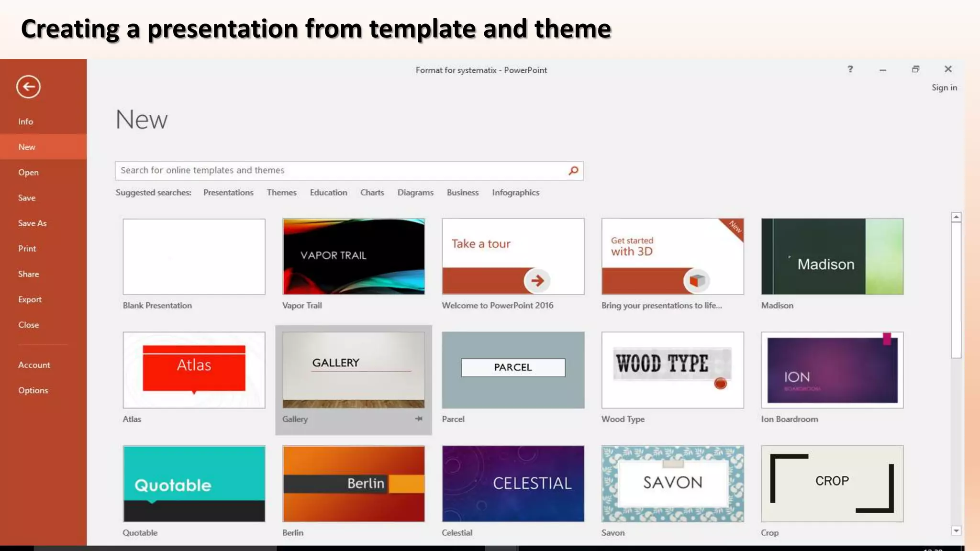Select Crop theme thumbnail
The image size is (980, 551).
pyautogui.click(x=832, y=484)
